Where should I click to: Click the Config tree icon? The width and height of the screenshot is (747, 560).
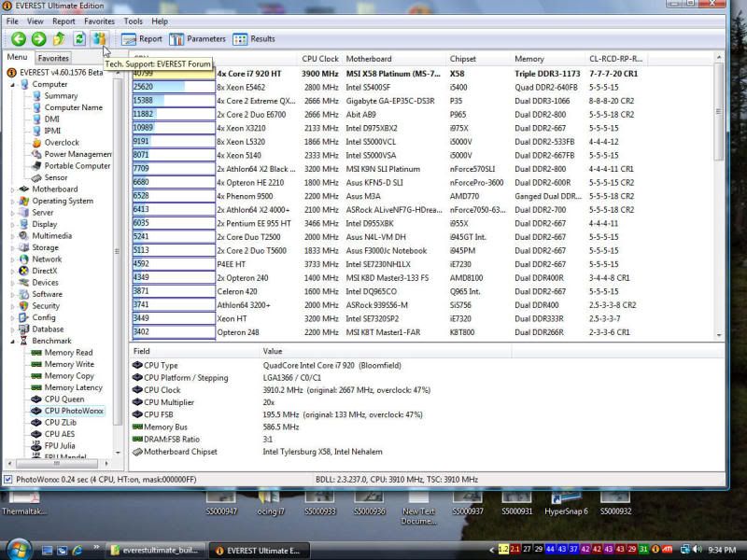(24, 317)
